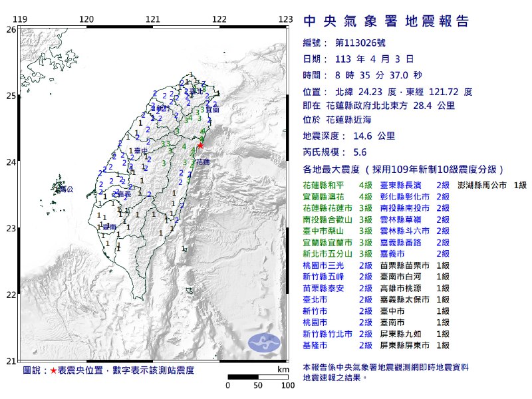Click the row 彰化縣彰化市 2級
The image size is (532, 399).
(414, 197)
